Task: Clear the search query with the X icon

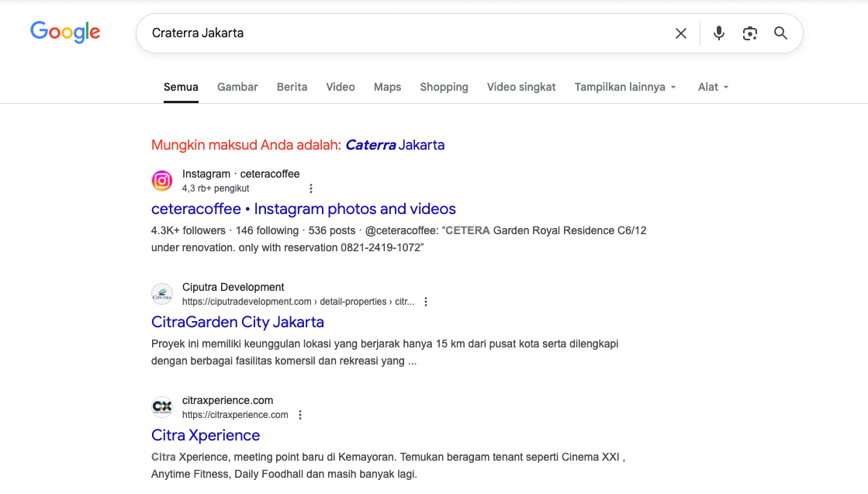Action: tap(680, 33)
